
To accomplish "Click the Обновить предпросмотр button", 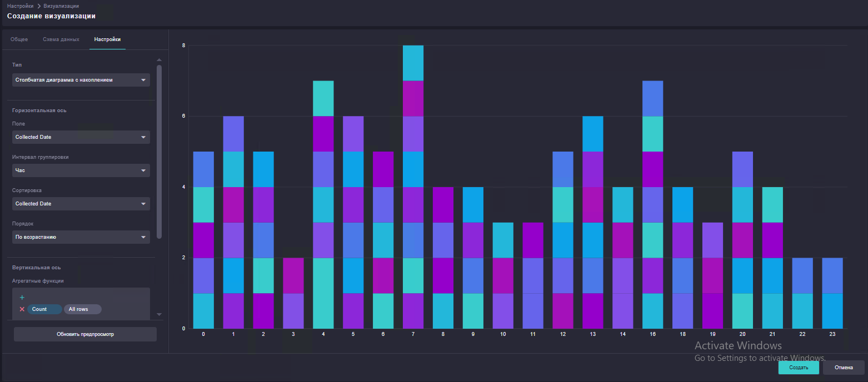I will (85, 334).
